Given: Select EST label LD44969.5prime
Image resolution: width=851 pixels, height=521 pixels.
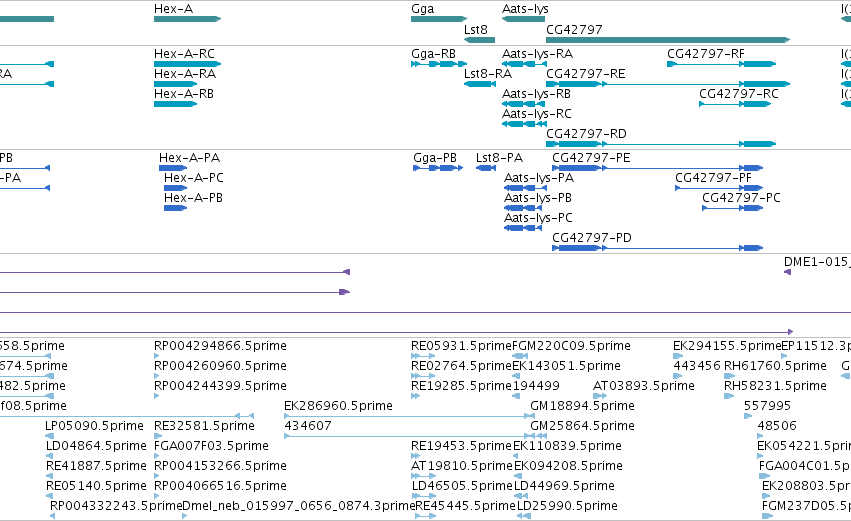Looking at the screenshot, I should coord(564,486).
